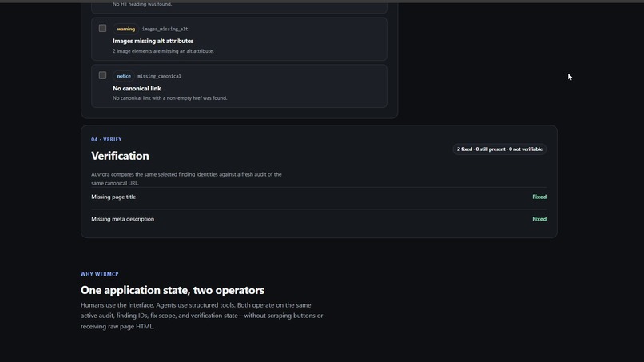Check the Images missing alt attributes checkbox

(103, 28)
